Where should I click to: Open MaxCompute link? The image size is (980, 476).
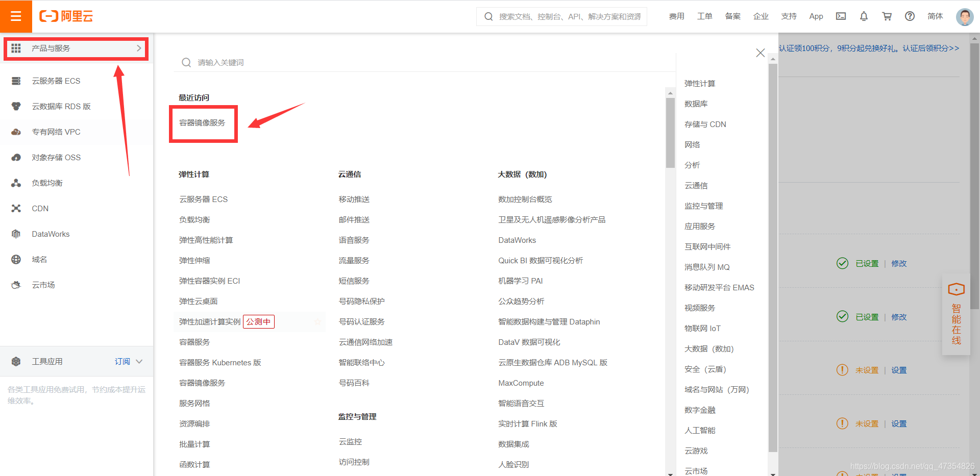521,383
